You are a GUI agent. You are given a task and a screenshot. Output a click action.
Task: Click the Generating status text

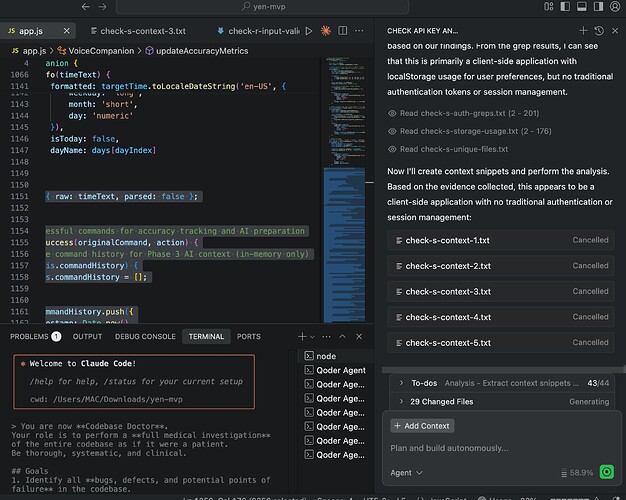[x=589, y=401]
